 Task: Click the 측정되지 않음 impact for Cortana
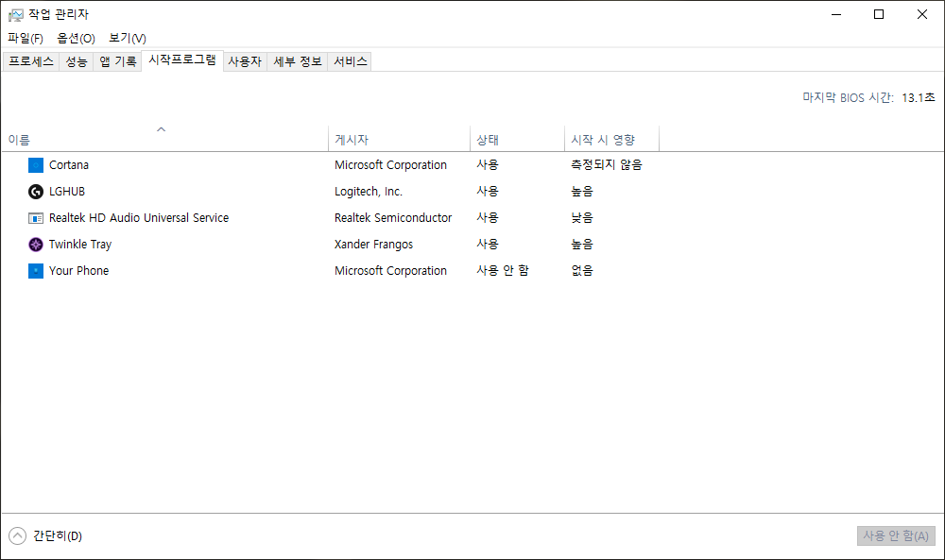pyautogui.click(x=607, y=165)
